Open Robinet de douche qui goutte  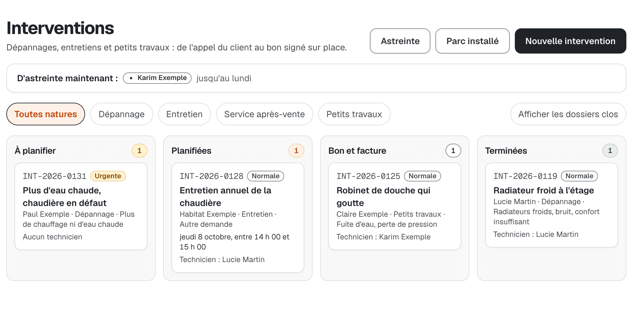383,197
